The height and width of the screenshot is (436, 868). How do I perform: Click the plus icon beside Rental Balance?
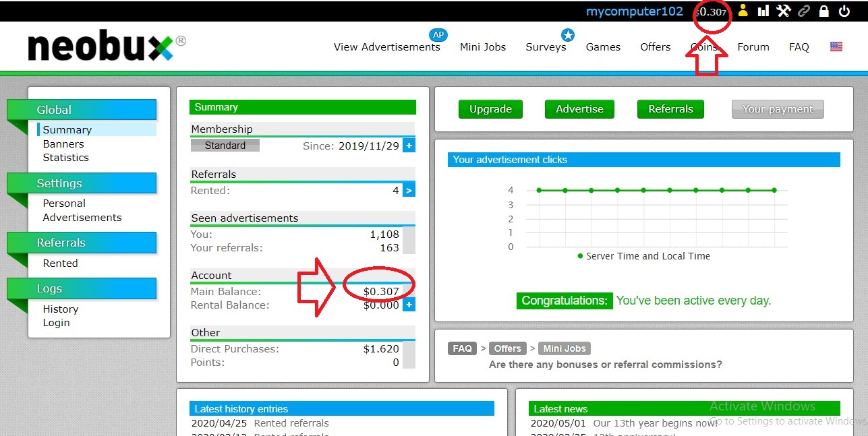coord(409,305)
